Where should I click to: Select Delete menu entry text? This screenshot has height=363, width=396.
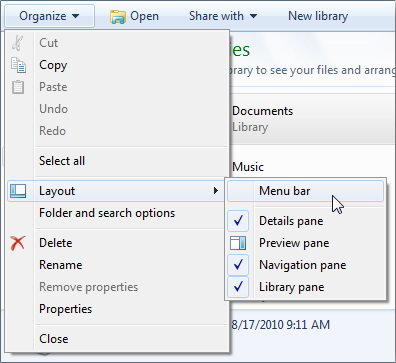click(x=56, y=243)
